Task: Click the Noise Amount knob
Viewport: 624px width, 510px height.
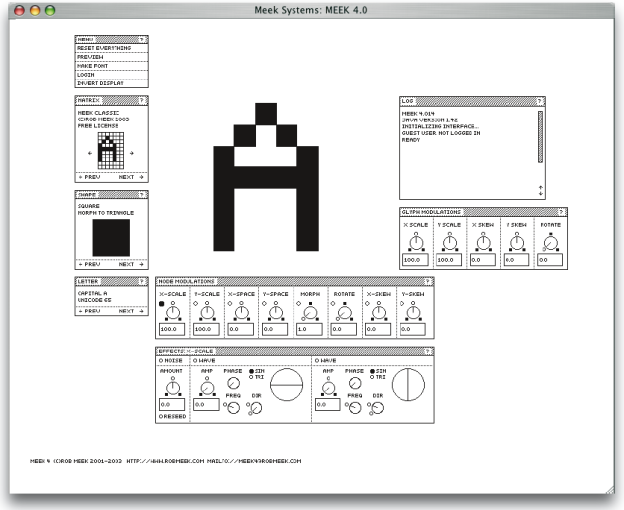Action: (173, 388)
